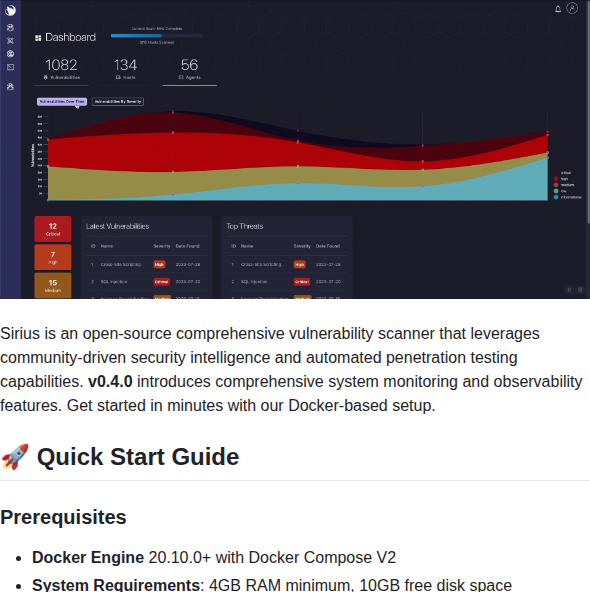
Task: Click the 15 Medium tile
Action: coord(53,285)
